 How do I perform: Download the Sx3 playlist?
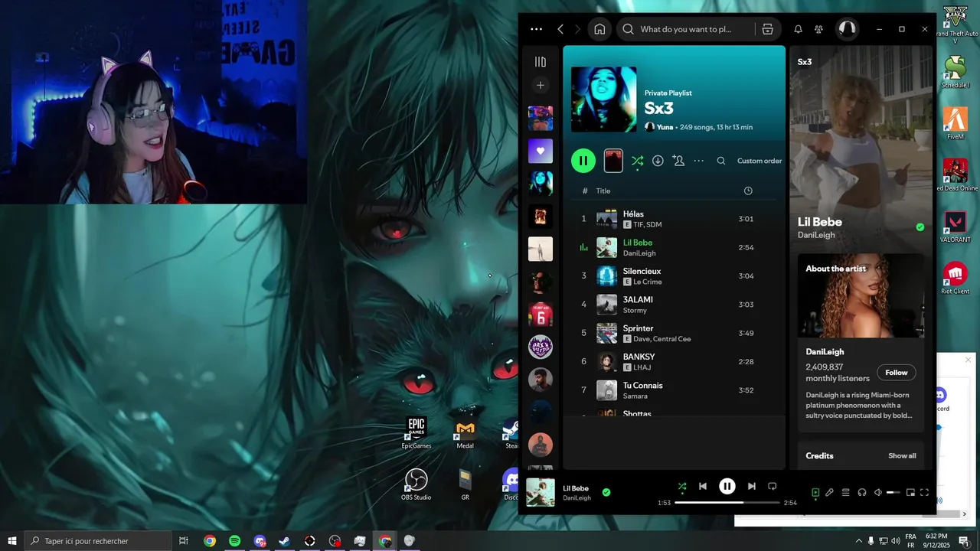pyautogui.click(x=658, y=161)
